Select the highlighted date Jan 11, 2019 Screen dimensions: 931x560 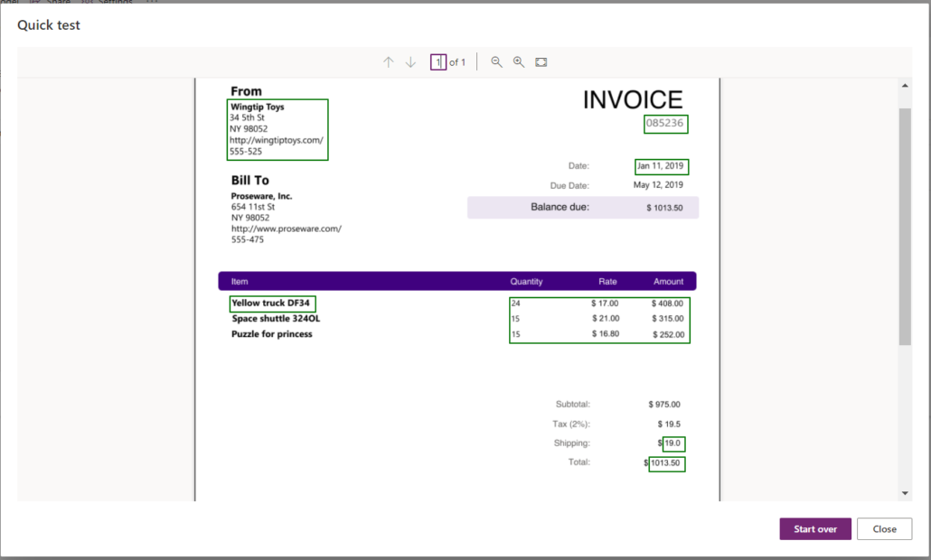pos(661,167)
